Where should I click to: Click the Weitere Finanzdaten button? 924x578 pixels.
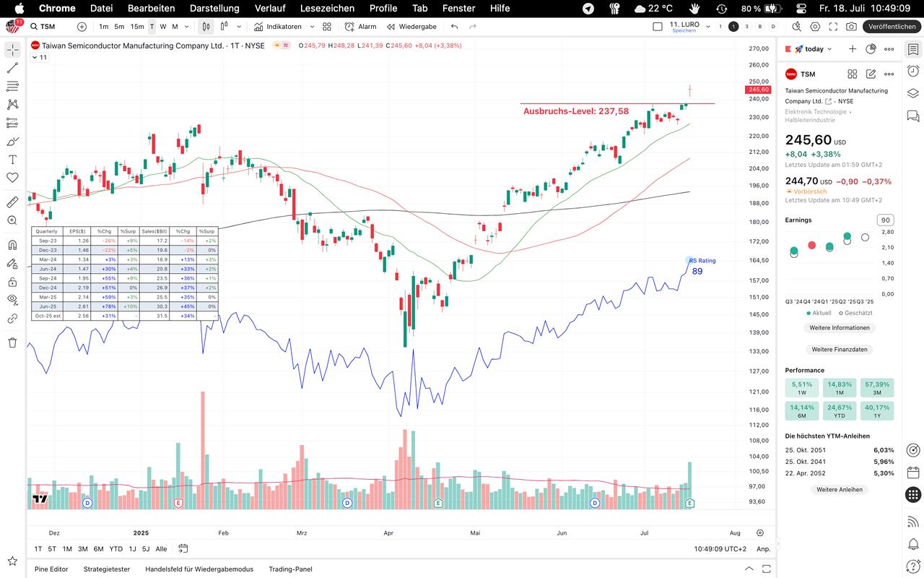point(839,349)
